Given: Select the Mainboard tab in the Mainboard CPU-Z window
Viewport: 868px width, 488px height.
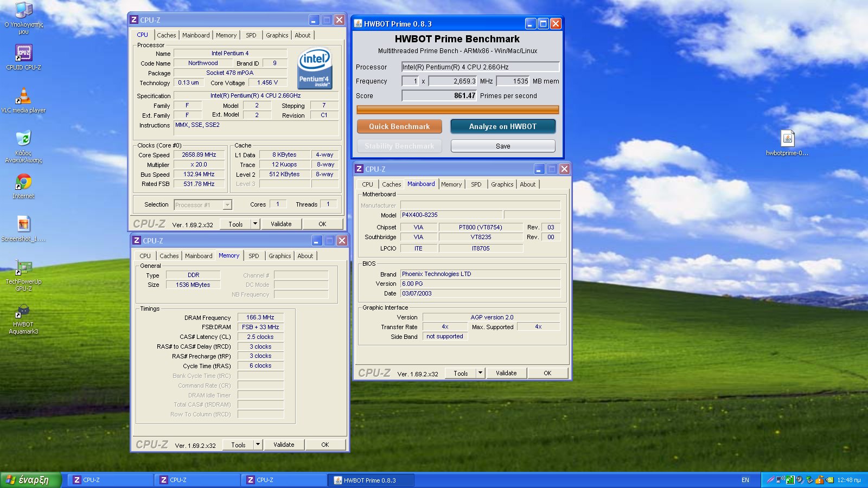Looking at the screenshot, I should click(421, 184).
